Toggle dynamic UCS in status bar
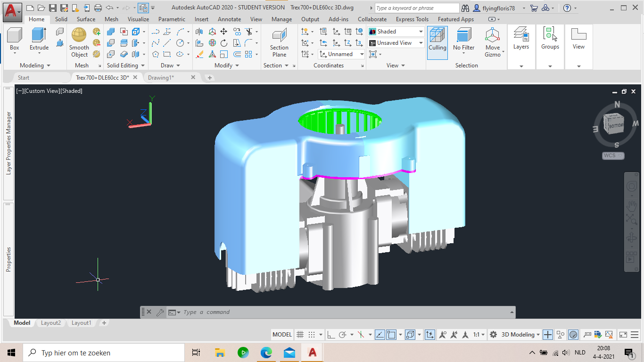This screenshot has width=644, height=362. point(430,335)
